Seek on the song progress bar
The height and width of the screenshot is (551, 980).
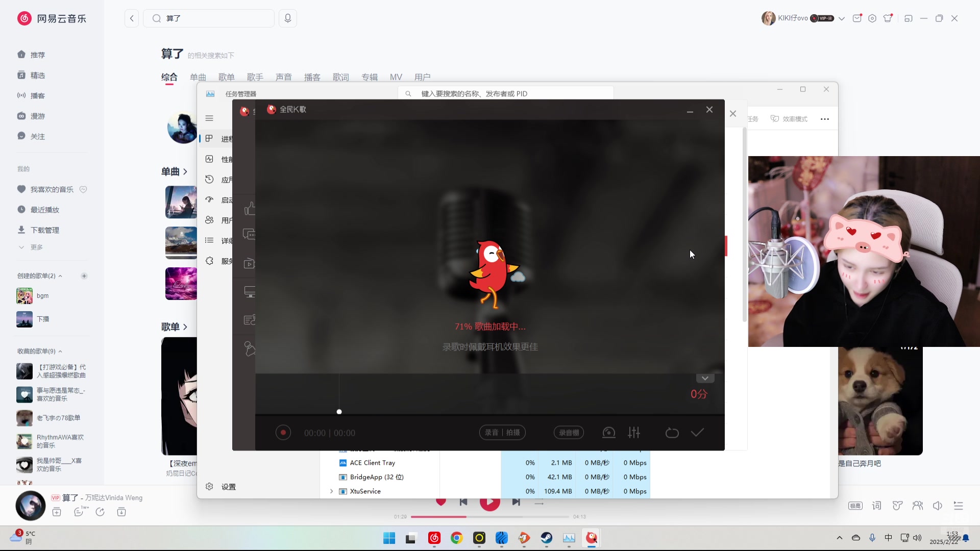pos(490,517)
